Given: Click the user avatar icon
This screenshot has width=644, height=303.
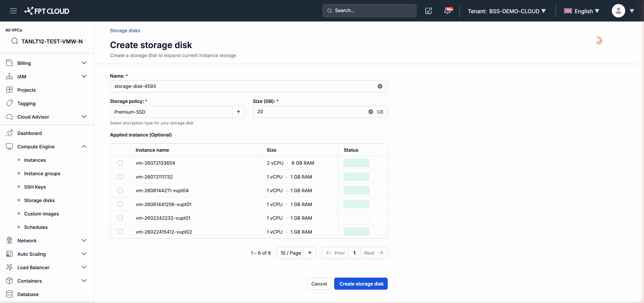Looking at the screenshot, I should [x=618, y=11].
